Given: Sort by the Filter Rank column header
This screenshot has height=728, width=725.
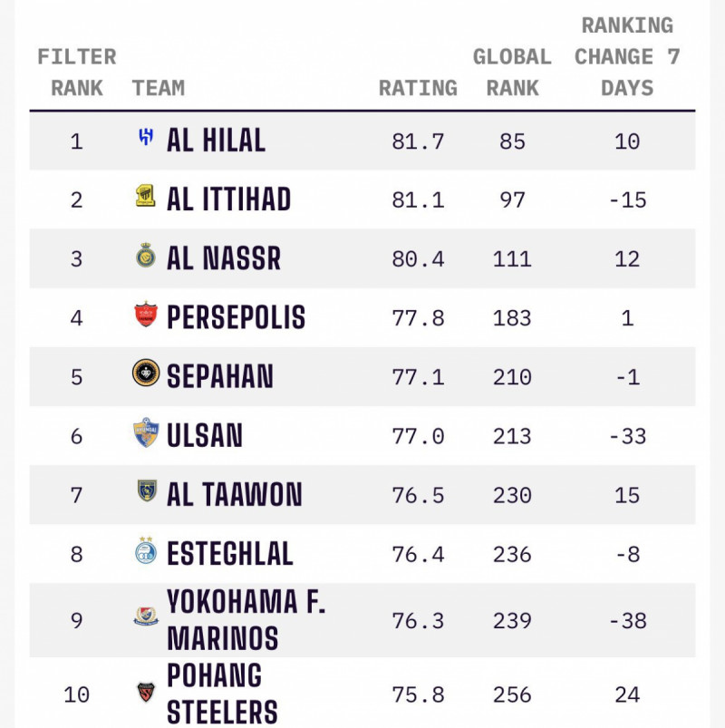Looking at the screenshot, I should [77, 73].
